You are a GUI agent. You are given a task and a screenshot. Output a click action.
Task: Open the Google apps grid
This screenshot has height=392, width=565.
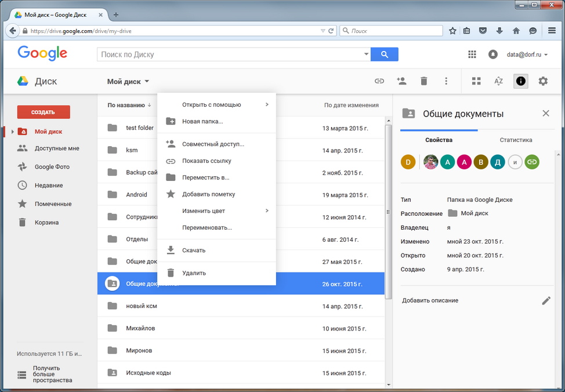(x=472, y=55)
